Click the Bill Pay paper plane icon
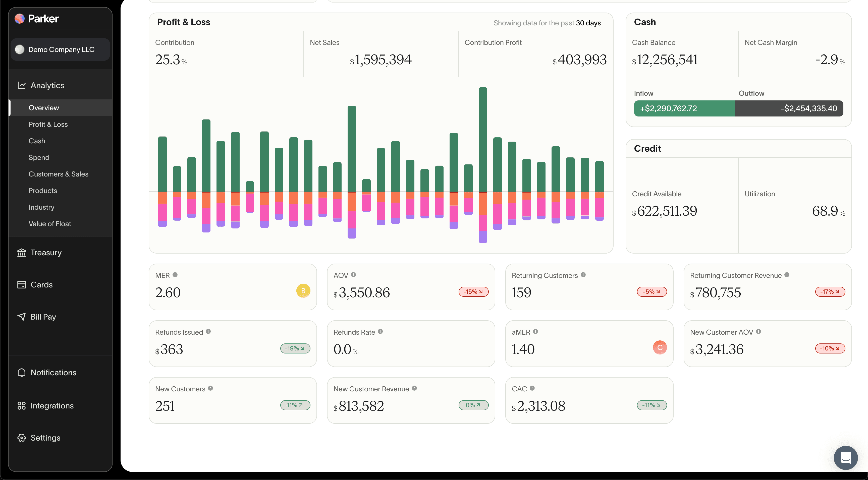Screen dimensions: 868x480 click(x=22, y=317)
